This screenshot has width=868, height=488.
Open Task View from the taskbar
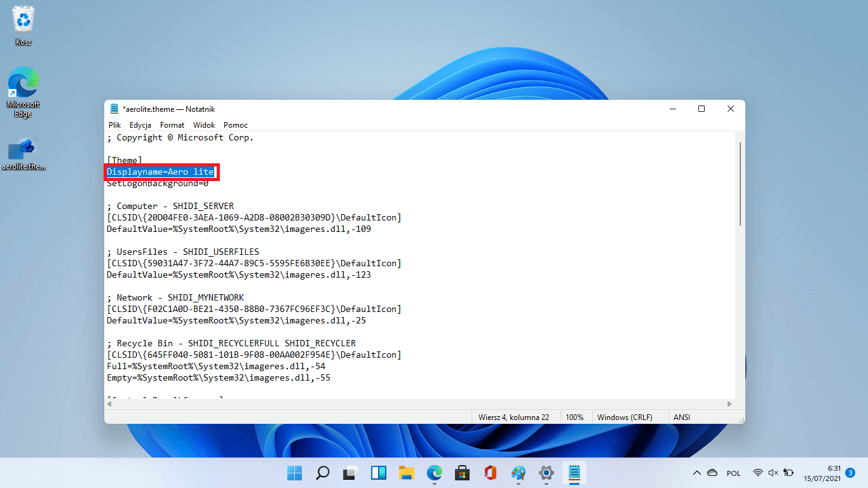point(350,473)
